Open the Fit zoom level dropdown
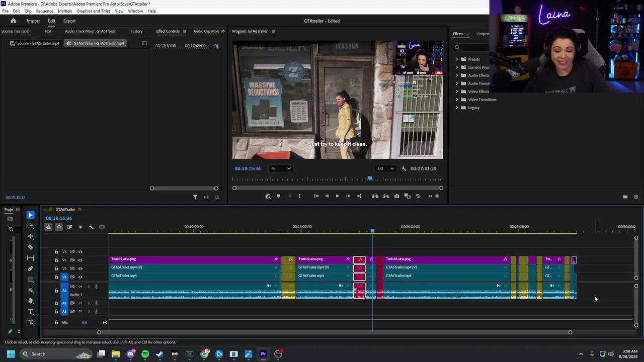The height and width of the screenshot is (362, 644). [280, 168]
